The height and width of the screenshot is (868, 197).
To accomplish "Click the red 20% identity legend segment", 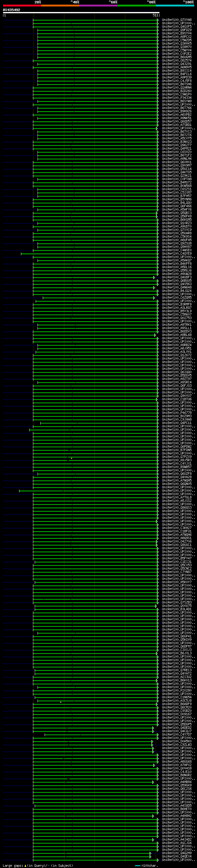I will 22,6.
